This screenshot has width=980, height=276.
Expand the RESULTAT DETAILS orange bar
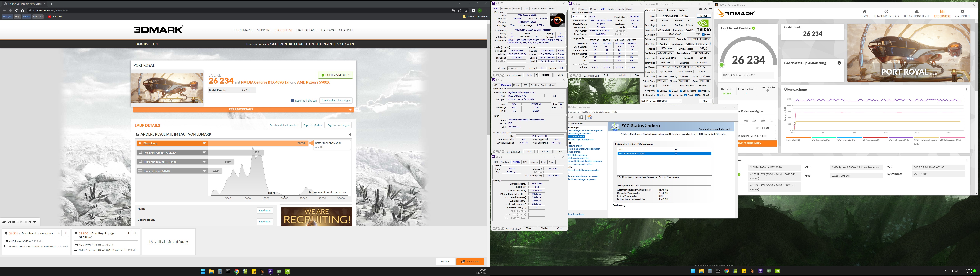[x=243, y=109]
